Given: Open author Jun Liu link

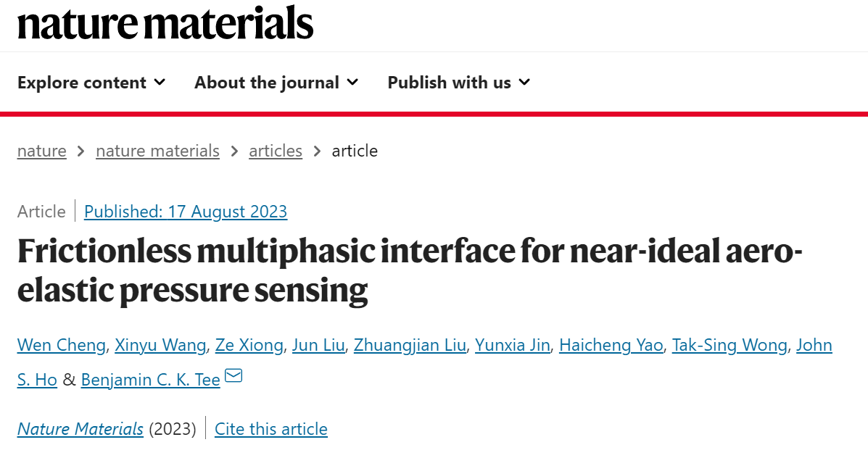Looking at the screenshot, I should click(318, 345).
